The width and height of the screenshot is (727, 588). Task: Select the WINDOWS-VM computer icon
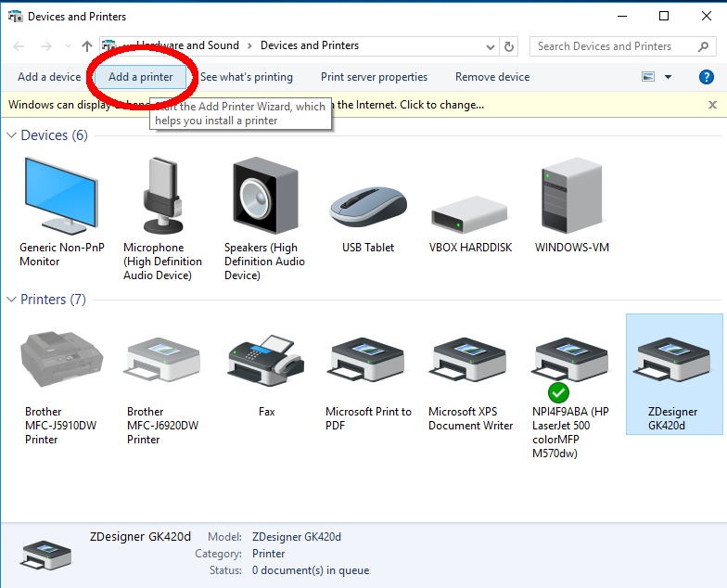pos(571,195)
